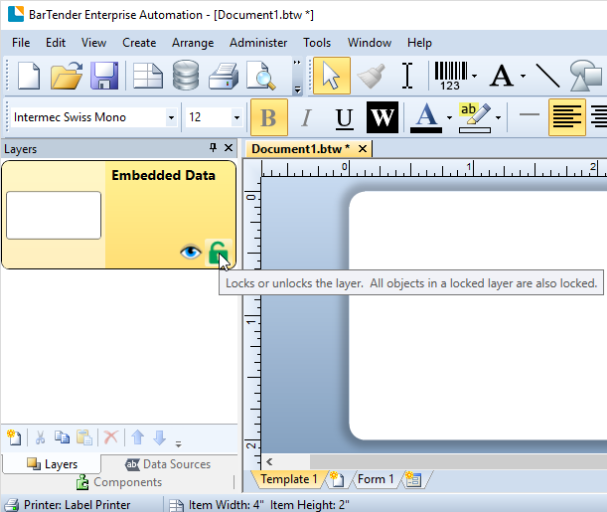Select the Form 1 tab
The height and width of the screenshot is (512, 607).
pyautogui.click(x=376, y=479)
